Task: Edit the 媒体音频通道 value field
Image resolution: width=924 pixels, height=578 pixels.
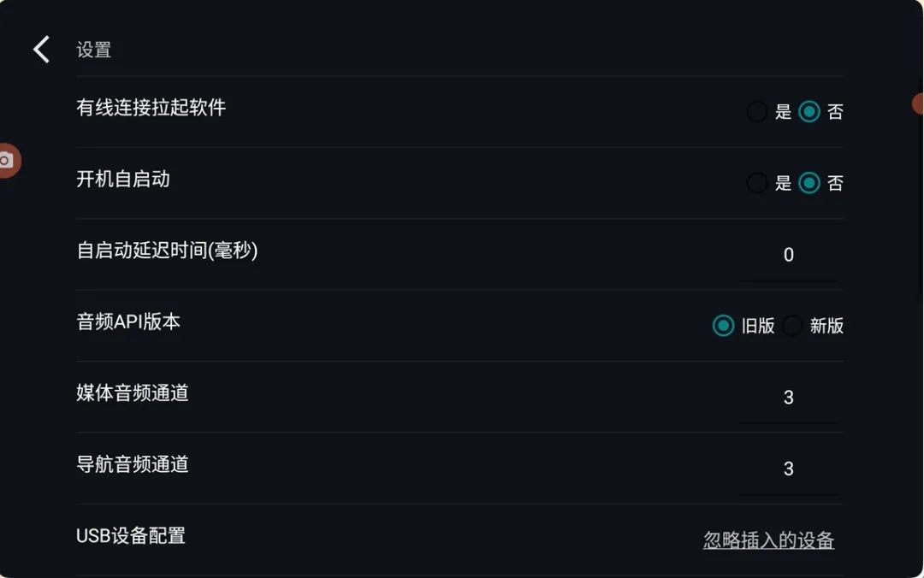Action: 789,398
